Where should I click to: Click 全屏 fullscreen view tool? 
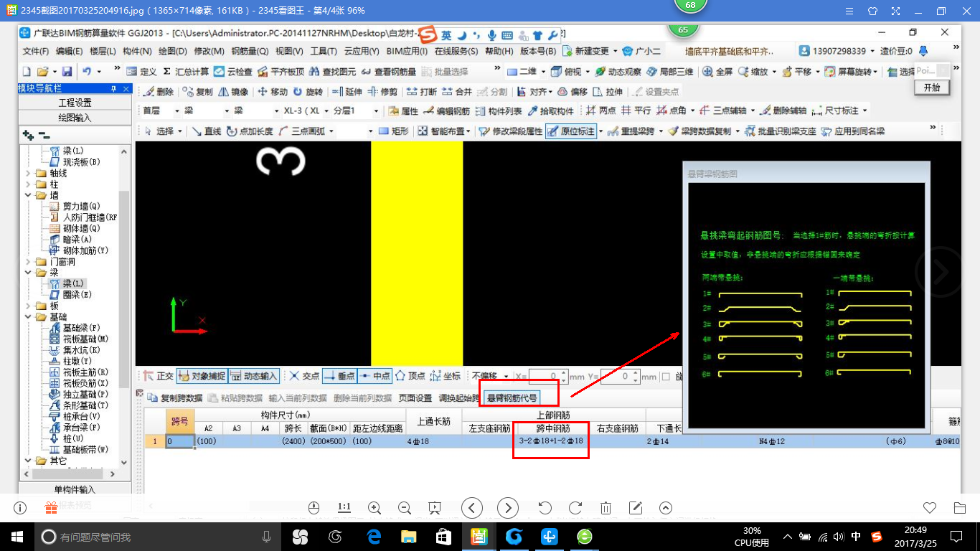point(717,72)
